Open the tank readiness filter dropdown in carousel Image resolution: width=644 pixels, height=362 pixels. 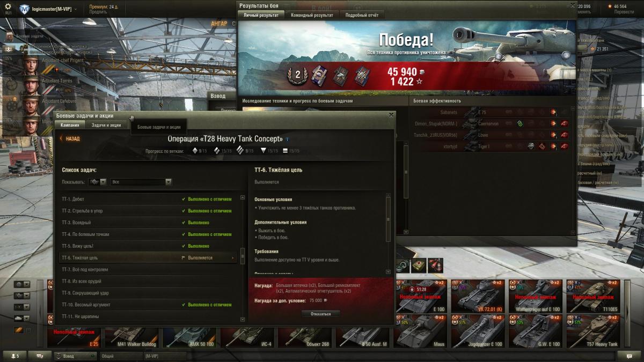pyautogui.click(x=21, y=318)
